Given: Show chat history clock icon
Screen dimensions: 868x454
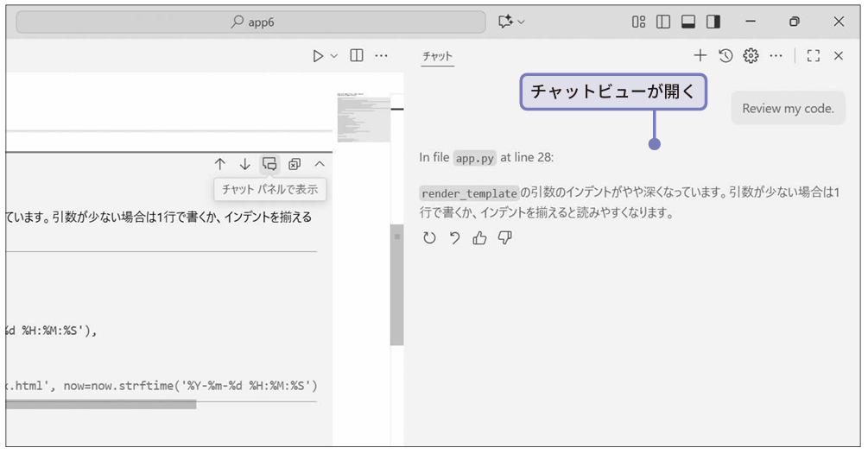Looking at the screenshot, I should (x=725, y=55).
